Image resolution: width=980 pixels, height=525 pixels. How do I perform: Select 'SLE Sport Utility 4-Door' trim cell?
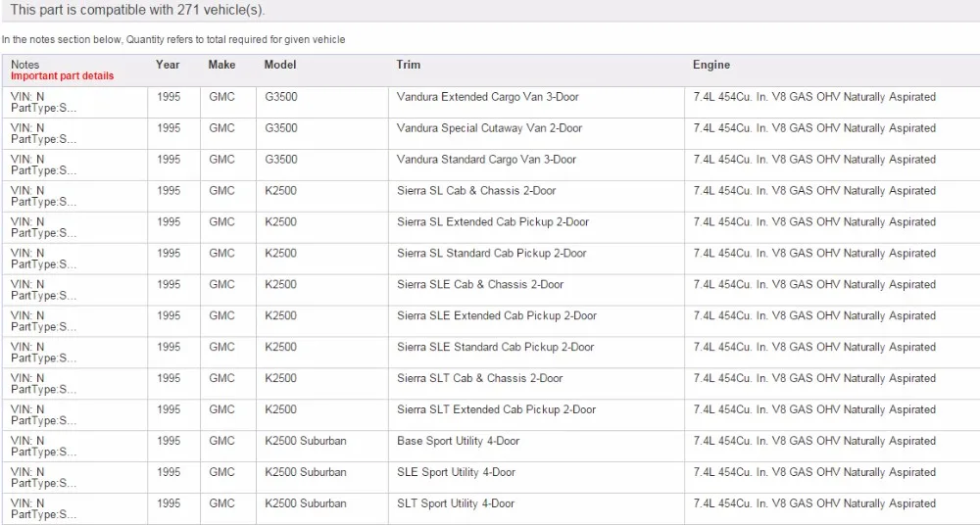[x=456, y=472]
